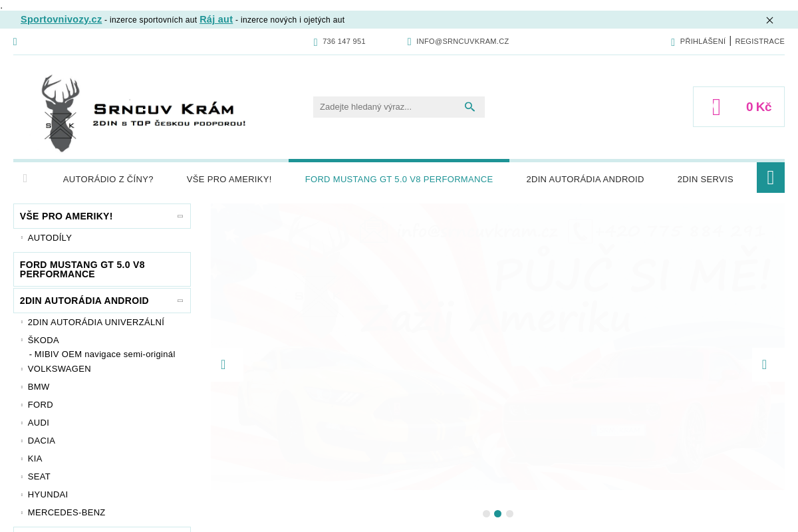Open the shopping cart showing 0 Kč
798x532 pixels.
738,107
